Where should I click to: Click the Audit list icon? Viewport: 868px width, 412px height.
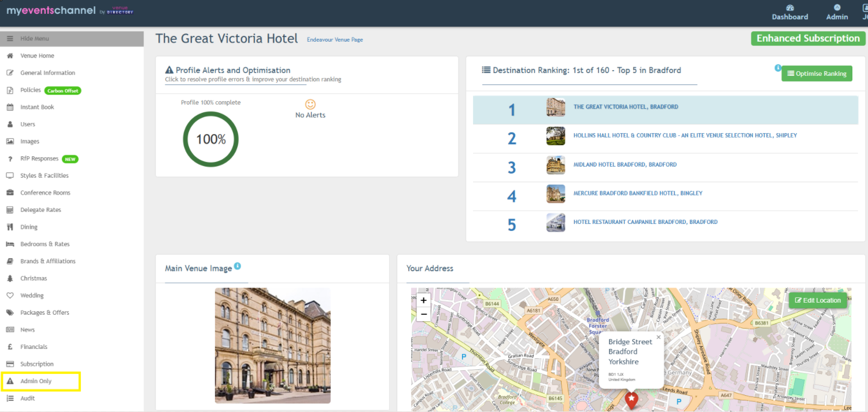(10, 398)
